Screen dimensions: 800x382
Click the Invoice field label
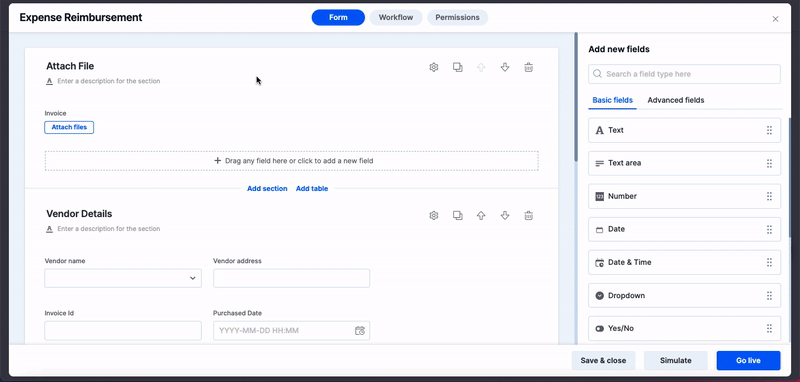(56, 113)
